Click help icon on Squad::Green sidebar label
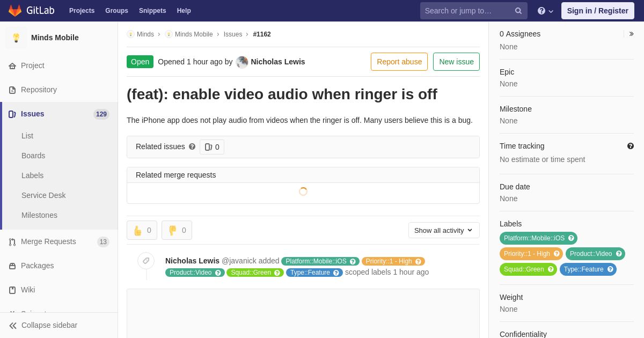 pyautogui.click(x=551, y=269)
